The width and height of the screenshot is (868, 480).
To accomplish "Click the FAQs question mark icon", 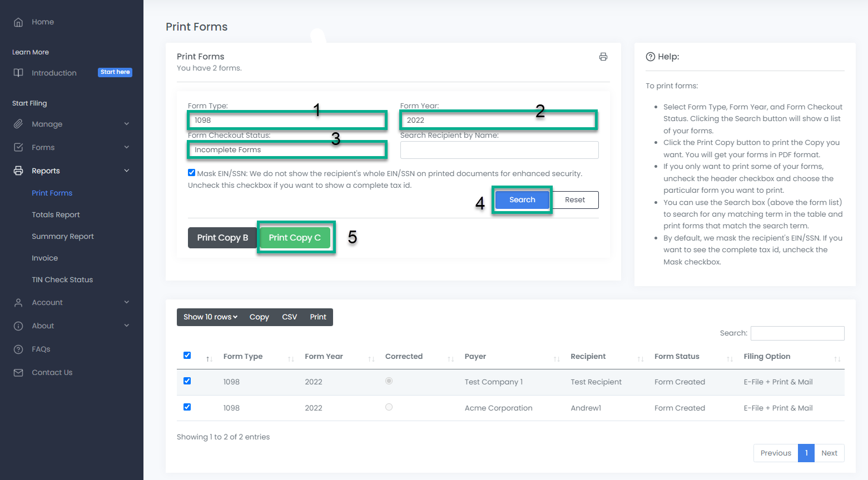I will 18,349.
